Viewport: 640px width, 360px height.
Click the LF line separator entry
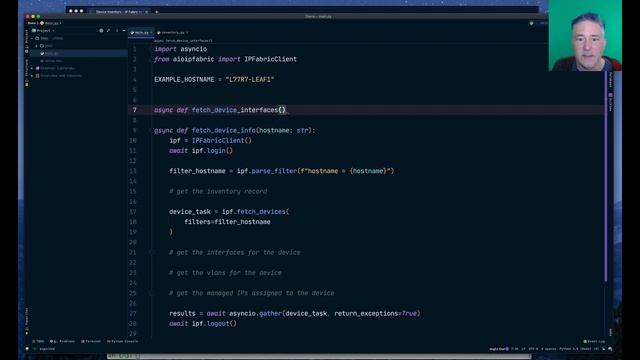523,349
